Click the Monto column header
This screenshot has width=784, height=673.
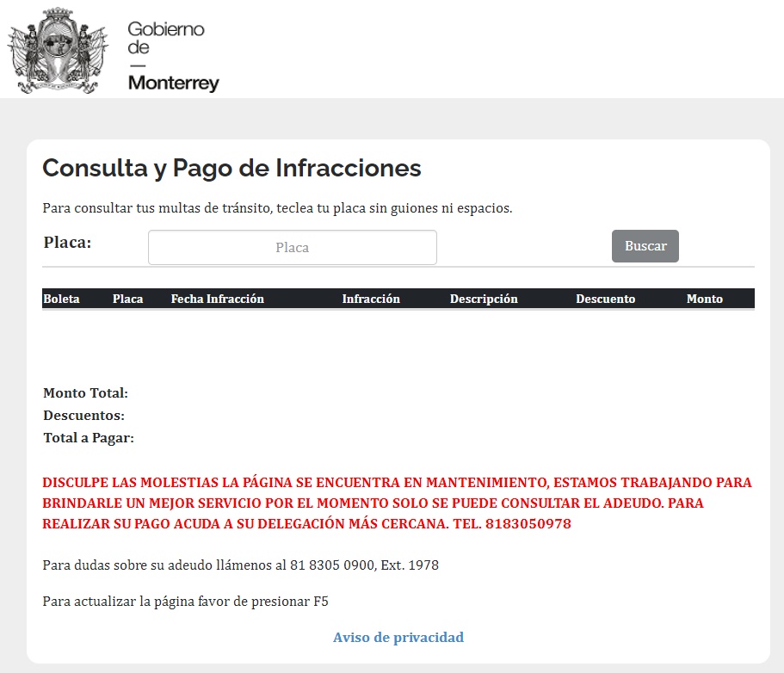(704, 299)
